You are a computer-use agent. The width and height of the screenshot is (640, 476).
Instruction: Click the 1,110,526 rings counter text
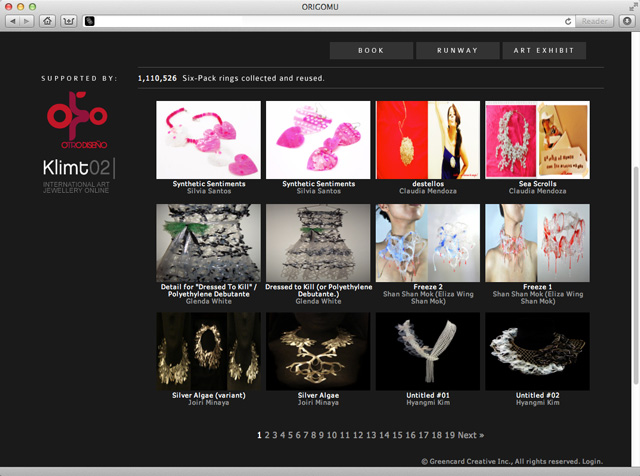tap(157, 78)
